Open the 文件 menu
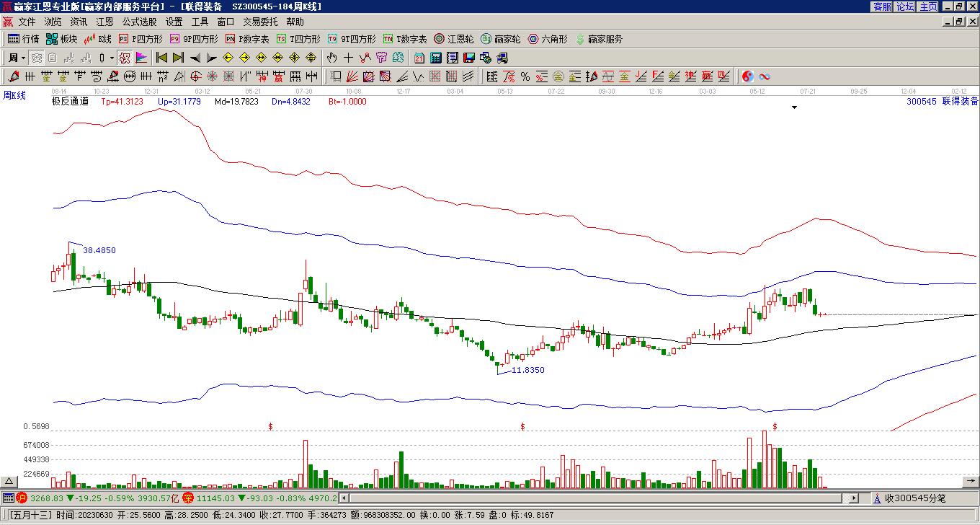The image size is (980, 525). [27, 22]
